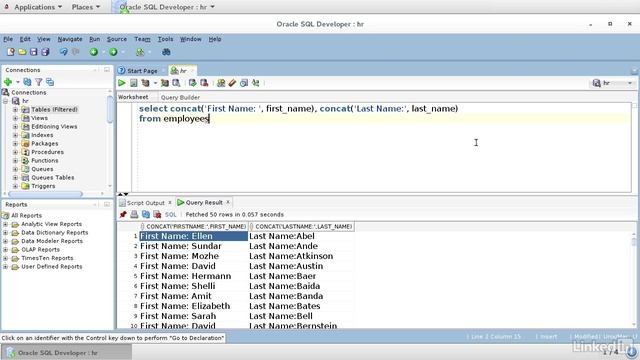
Task: Expand the Procedures tree node
Action: point(15,152)
